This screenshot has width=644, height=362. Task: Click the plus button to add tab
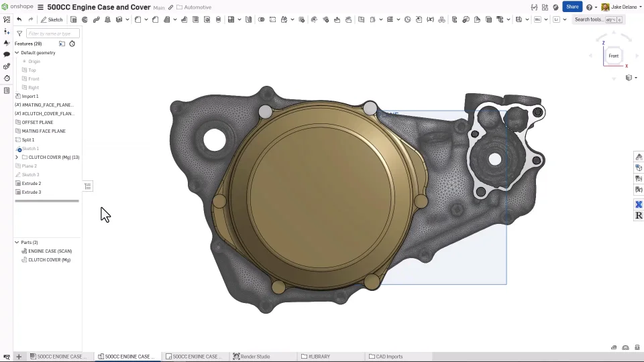click(x=19, y=357)
